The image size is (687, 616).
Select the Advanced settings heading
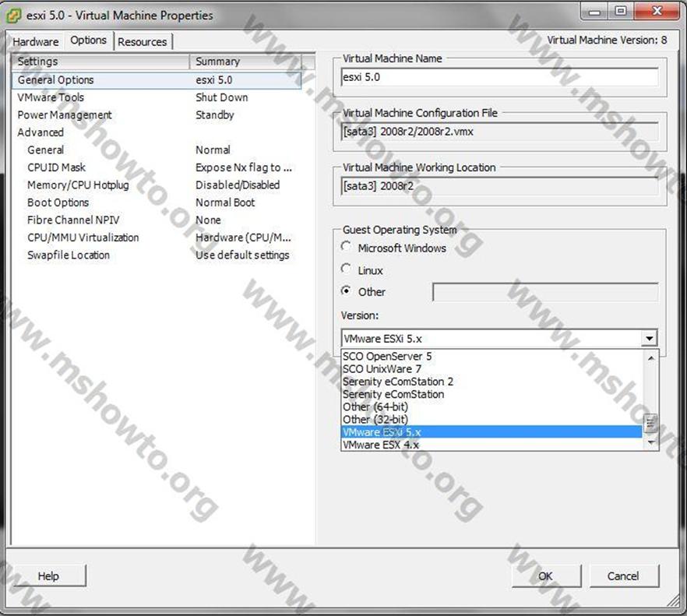157,132
